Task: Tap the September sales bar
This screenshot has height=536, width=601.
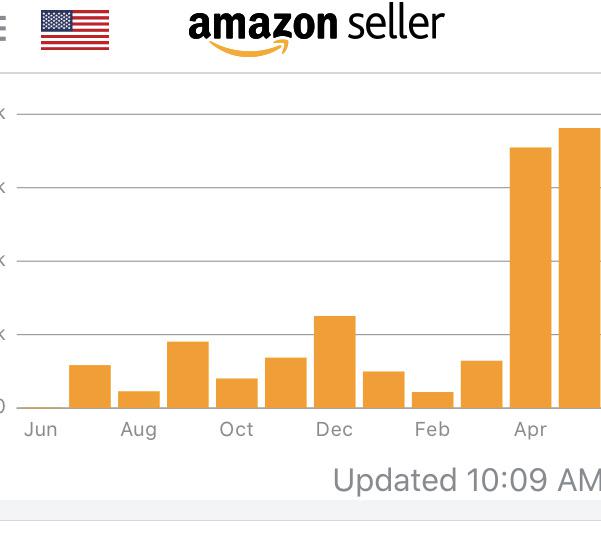Action: (188, 375)
